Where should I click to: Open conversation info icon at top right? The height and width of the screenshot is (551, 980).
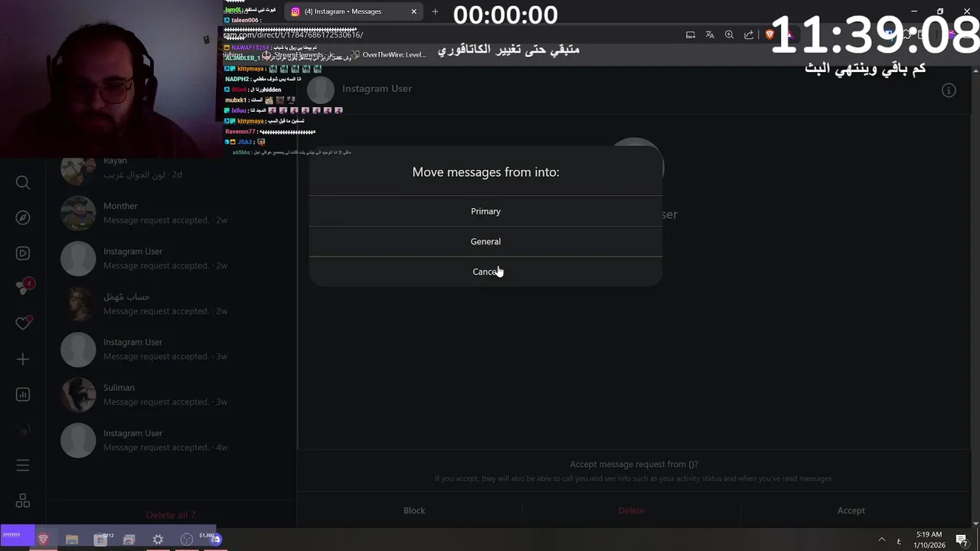(x=949, y=90)
